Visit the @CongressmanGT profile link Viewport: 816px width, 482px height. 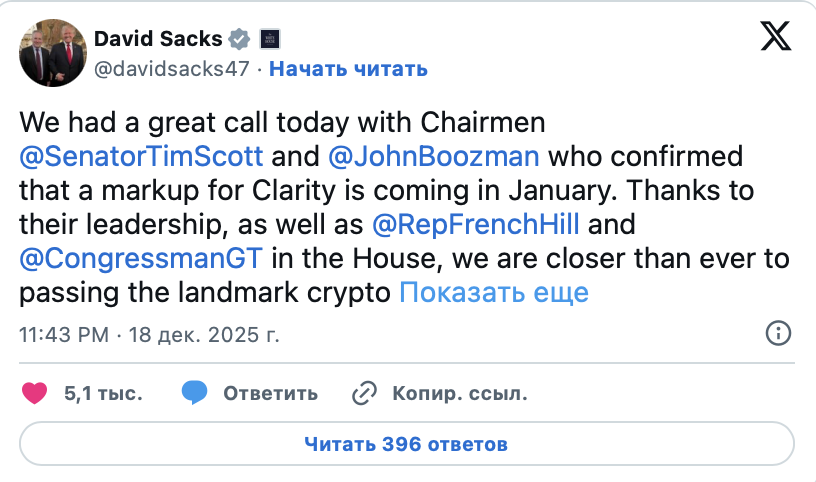[x=142, y=259]
